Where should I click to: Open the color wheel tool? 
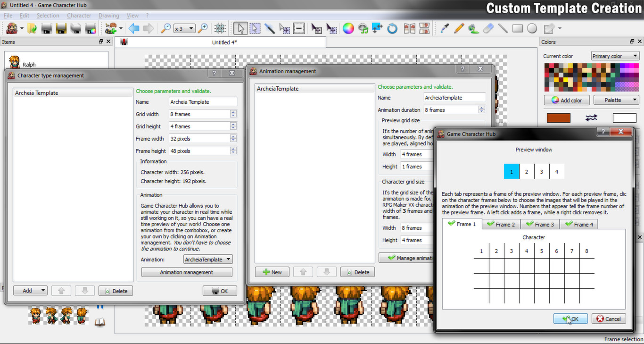pos(348,28)
